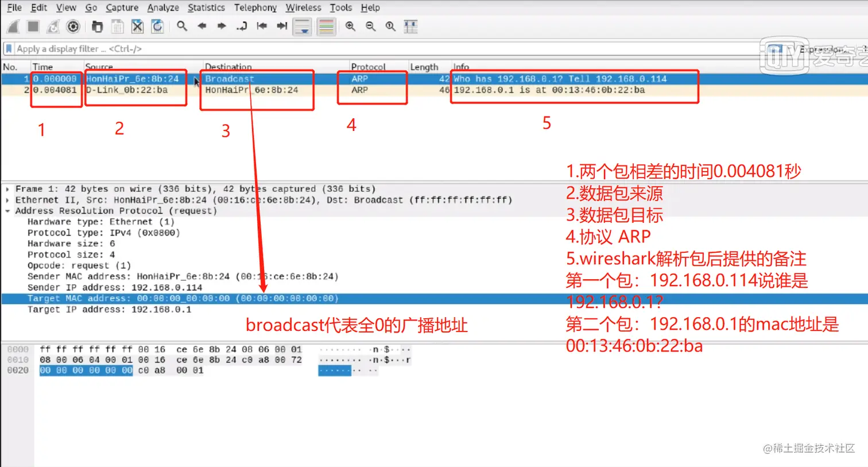Sort by the Length column header

point(424,67)
